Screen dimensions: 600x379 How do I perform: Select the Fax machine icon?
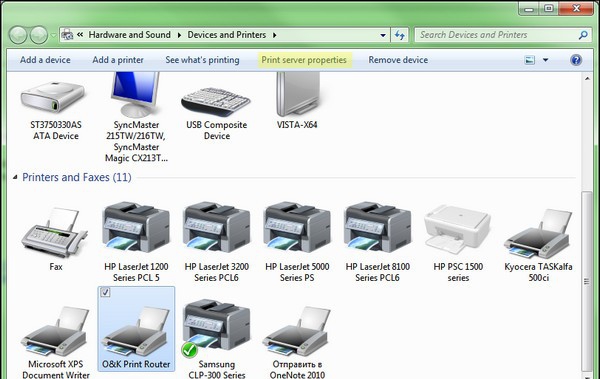(x=55, y=232)
